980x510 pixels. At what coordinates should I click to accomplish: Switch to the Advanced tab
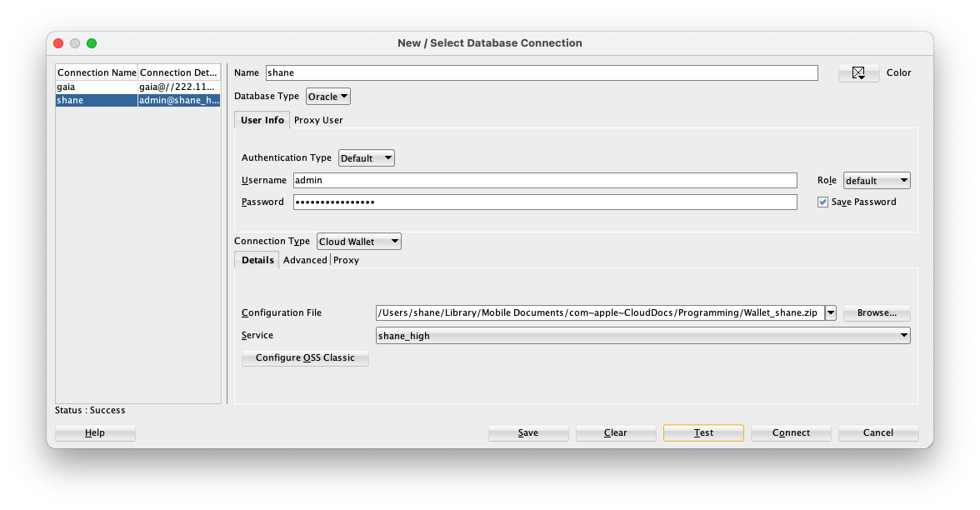[305, 260]
